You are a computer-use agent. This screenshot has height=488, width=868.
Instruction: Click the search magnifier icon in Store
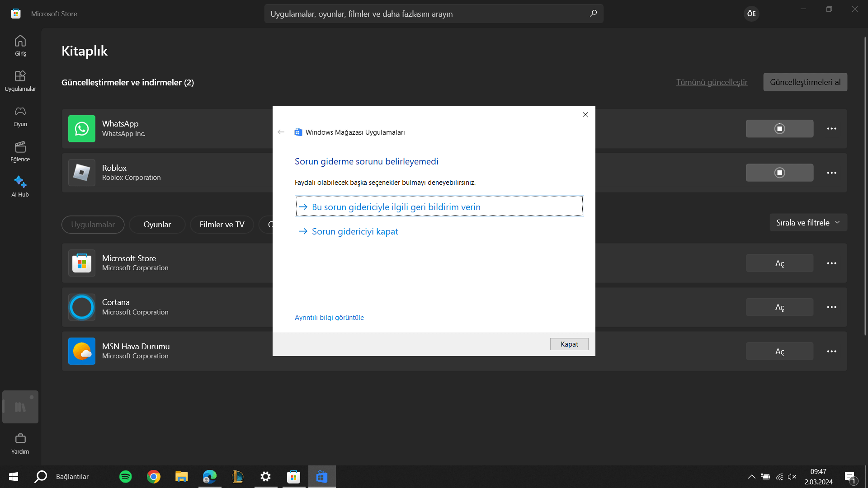593,14
